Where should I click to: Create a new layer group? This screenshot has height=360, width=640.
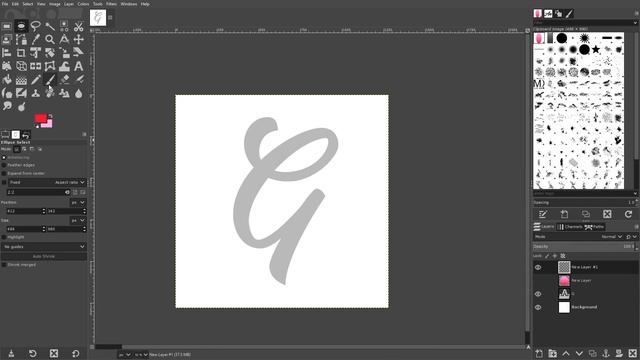click(x=553, y=353)
